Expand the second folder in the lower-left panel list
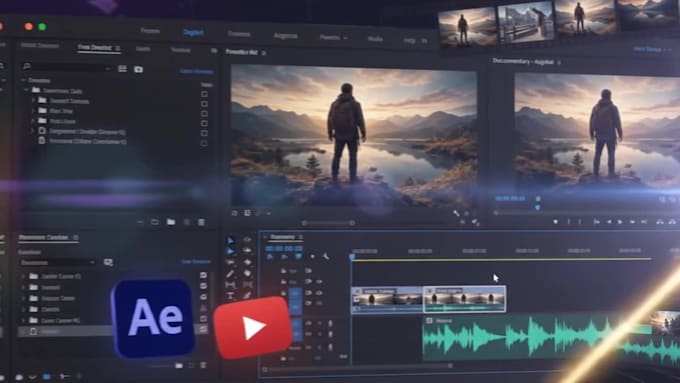Image resolution: width=680 pixels, height=383 pixels. (23, 287)
